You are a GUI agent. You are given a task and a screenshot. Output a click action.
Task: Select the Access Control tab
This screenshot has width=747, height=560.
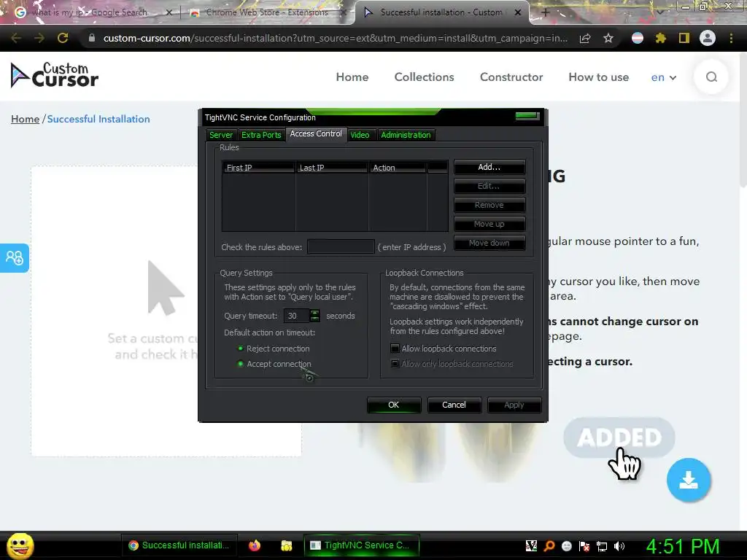coord(316,134)
